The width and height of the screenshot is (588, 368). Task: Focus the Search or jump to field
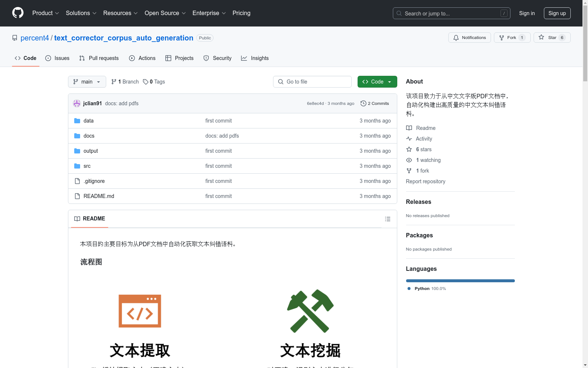[x=451, y=13]
